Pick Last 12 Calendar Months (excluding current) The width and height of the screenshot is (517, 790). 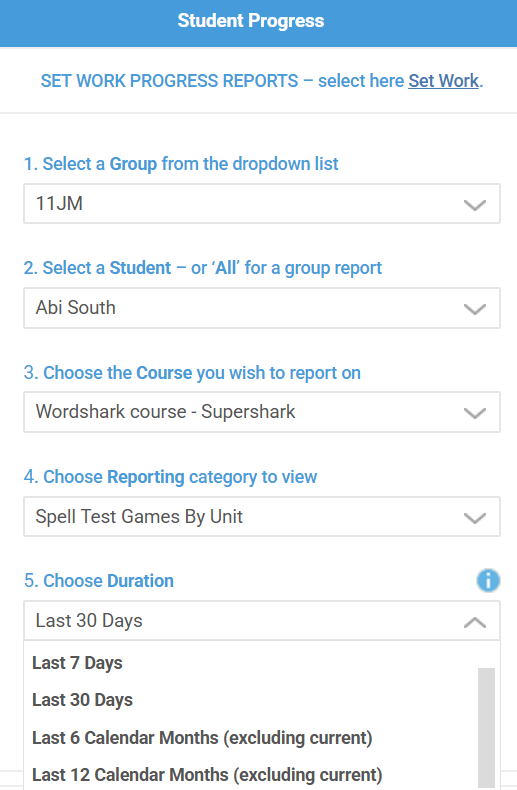coord(251,775)
